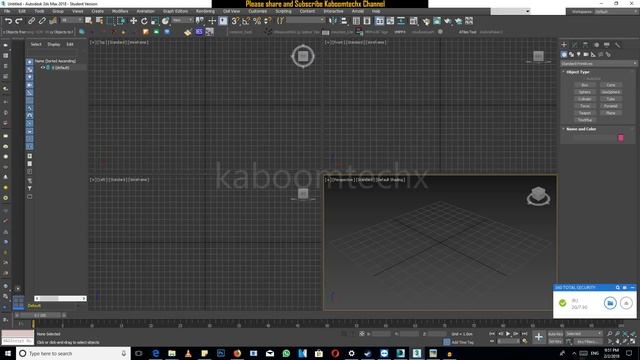Click the Cylinder primitive button
This screenshot has height=360, width=640.
click(584, 99)
